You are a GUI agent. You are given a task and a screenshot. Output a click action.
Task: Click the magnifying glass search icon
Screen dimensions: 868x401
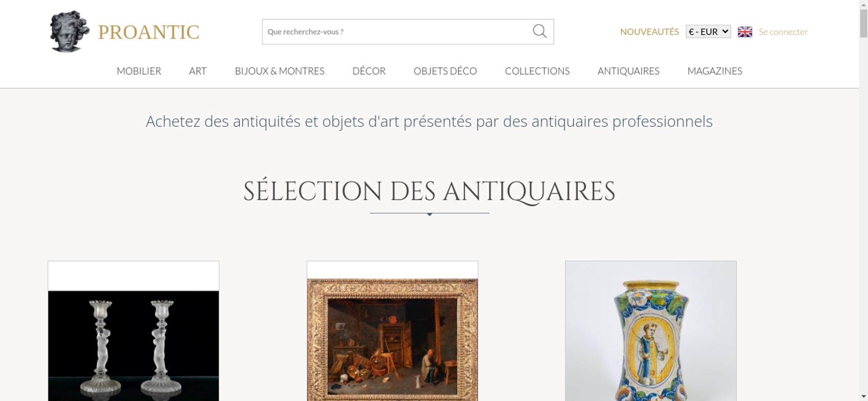[539, 31]
